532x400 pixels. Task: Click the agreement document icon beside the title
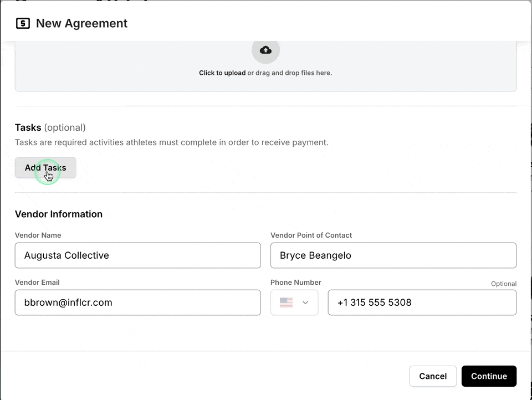click(x=22, y=23)
